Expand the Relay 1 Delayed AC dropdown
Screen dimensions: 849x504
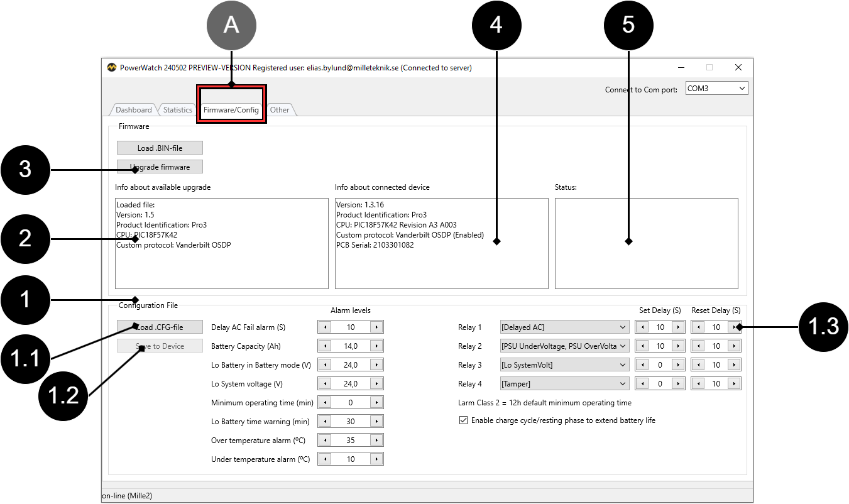pyautogui.click(x=564, y=327)
